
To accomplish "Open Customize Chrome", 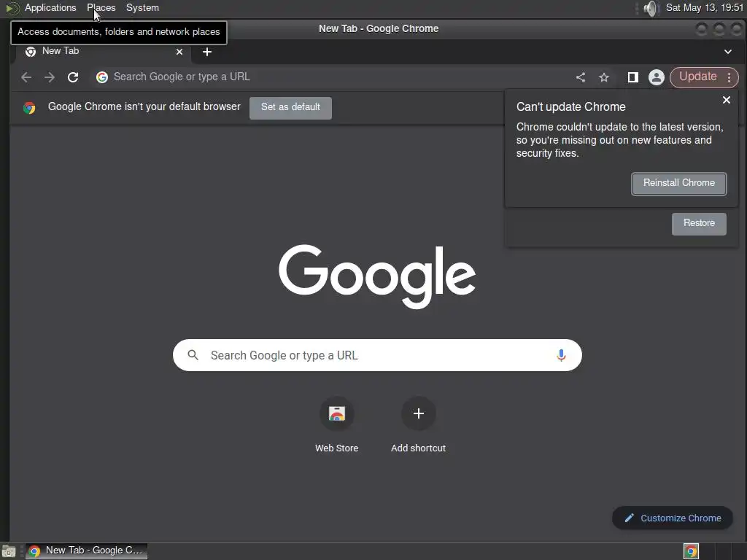I will point(672,518).
